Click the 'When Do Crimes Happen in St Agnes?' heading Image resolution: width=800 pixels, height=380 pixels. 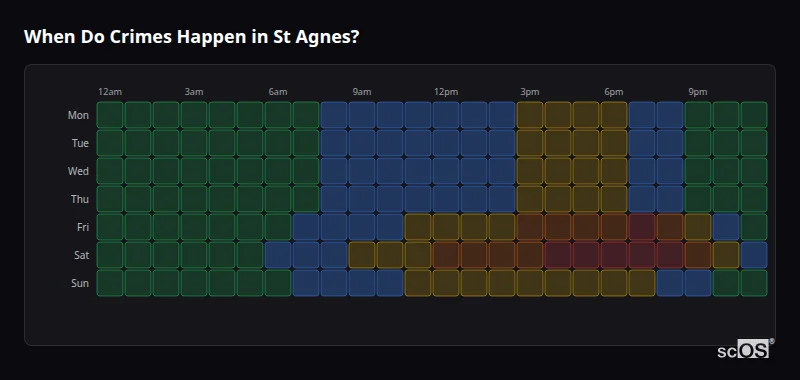[191, 37]
